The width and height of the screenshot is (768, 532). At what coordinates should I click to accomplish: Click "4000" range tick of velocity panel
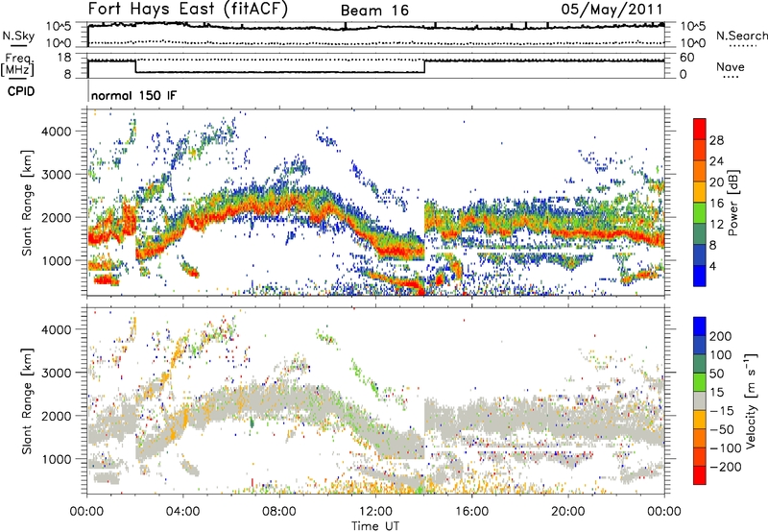pyautogui.click(x=56, y=329)
